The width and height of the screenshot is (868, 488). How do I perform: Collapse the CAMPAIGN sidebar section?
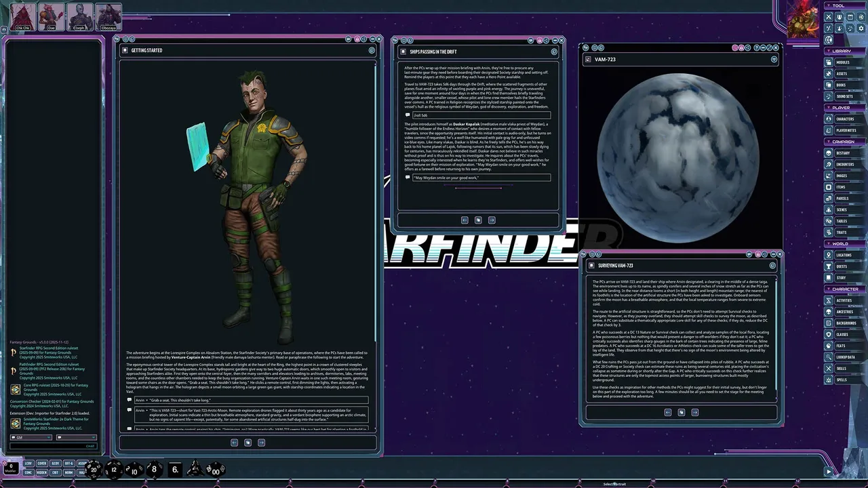pyautogui.click(x=845, y=142)
